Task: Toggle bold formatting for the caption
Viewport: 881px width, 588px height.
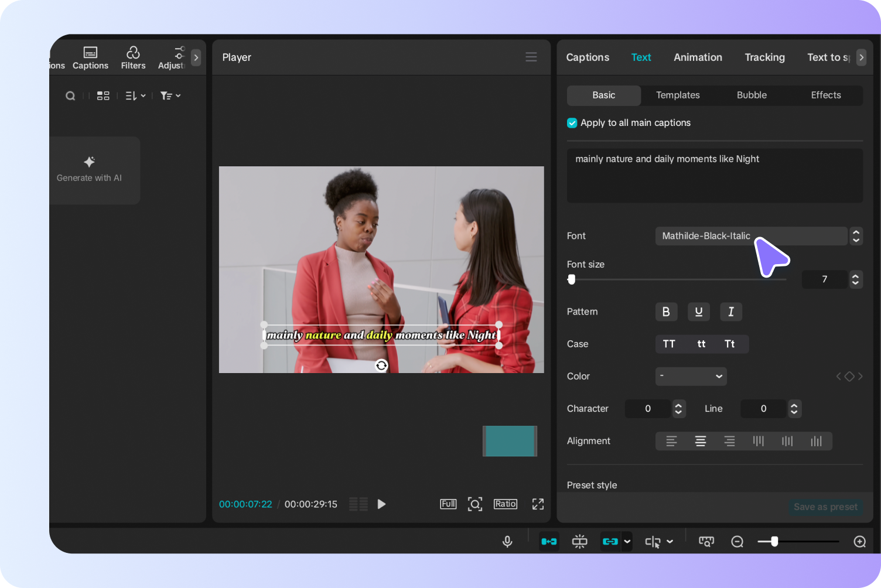Action: coord(666,312)
